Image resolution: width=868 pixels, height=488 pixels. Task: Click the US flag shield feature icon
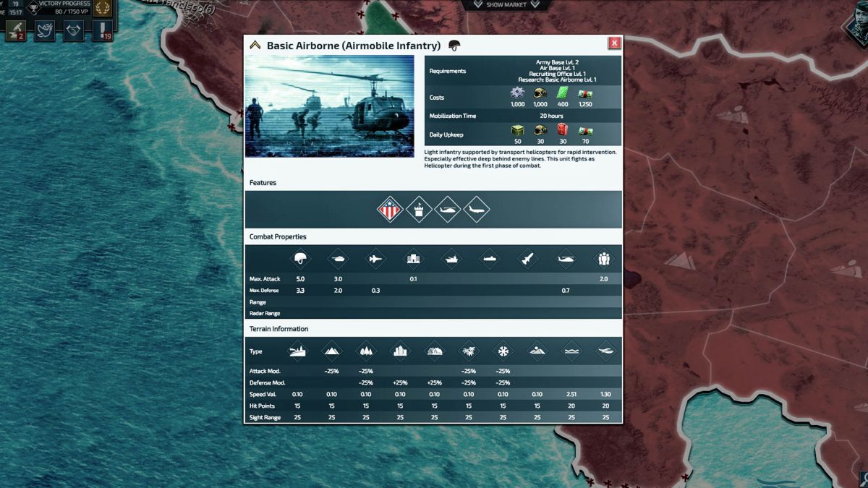tap(390, 210)
